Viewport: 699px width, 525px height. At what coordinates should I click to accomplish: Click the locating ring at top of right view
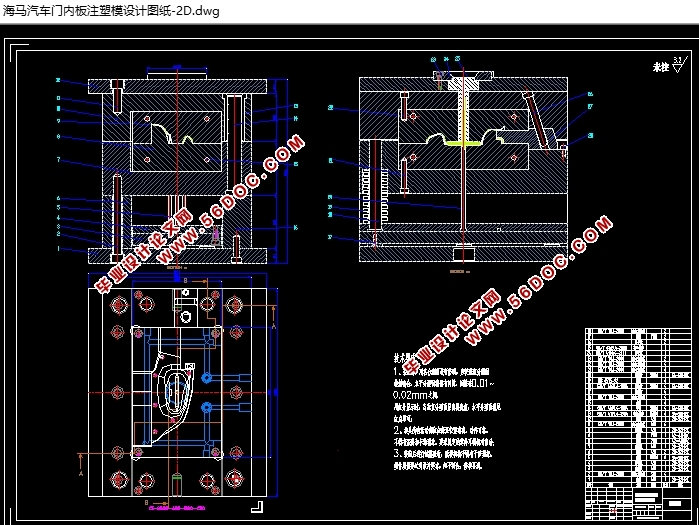click(x=464, y=75)
